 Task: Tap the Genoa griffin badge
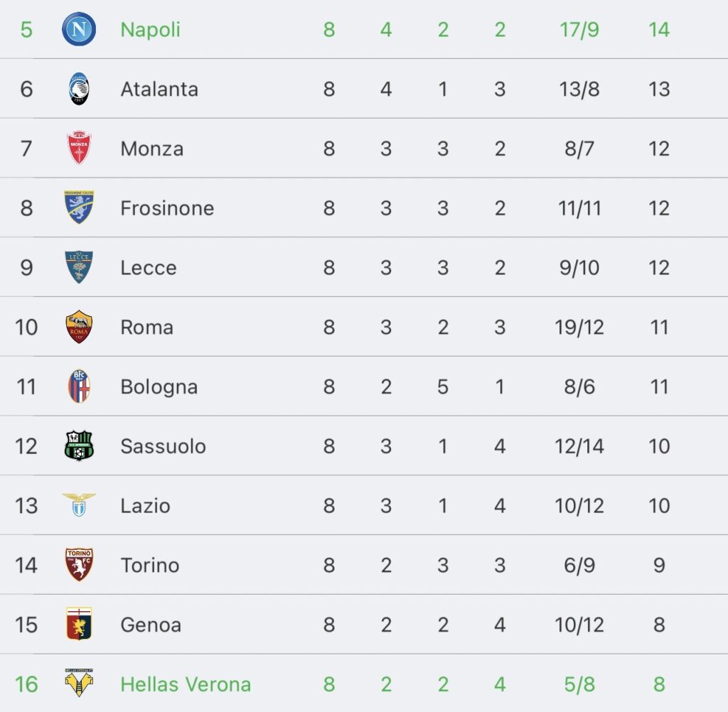pos(79,624)
